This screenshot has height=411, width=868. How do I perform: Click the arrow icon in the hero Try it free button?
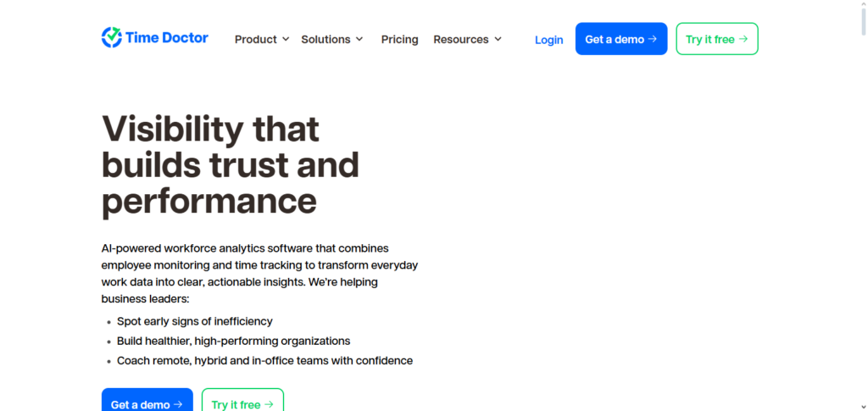[x=269, y=404]
